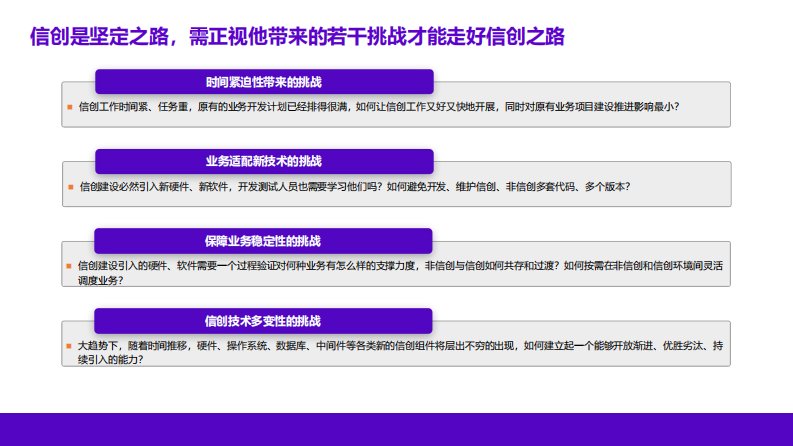Select the 业务适配新技术的挑战 purple header
The width and height of the screenshot is (793, 446).
pos(264,161)
